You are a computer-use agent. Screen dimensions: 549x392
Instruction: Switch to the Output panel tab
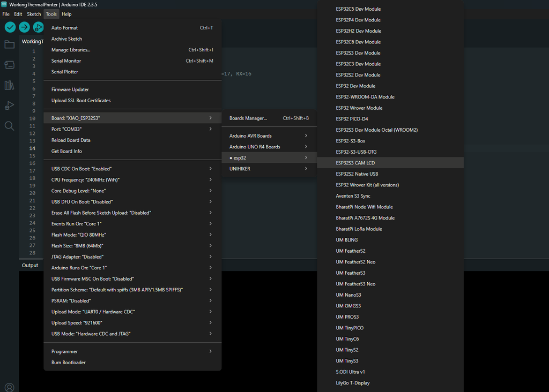tap(30, 265)
